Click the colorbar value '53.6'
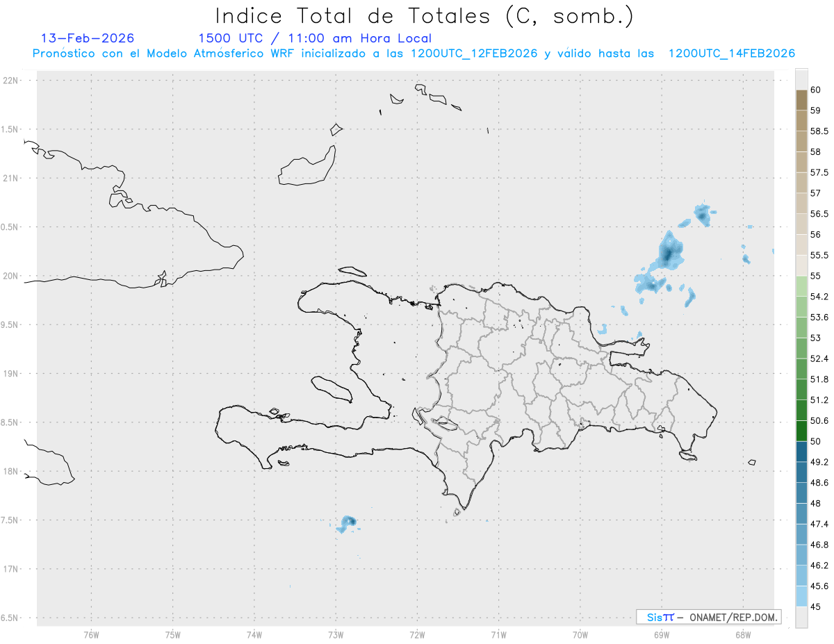This screenshot has width=834, height=644. (x=819, y=317)
